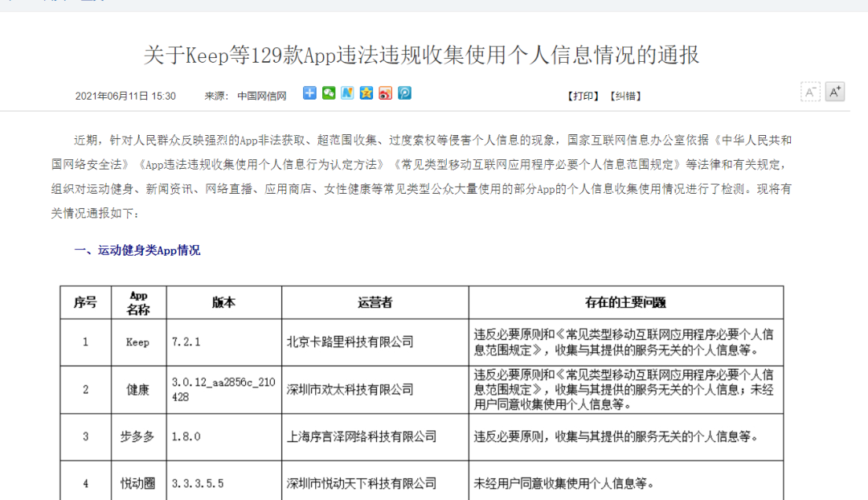
Task: Click the 纠错 error report link
Action: [625, 96]
